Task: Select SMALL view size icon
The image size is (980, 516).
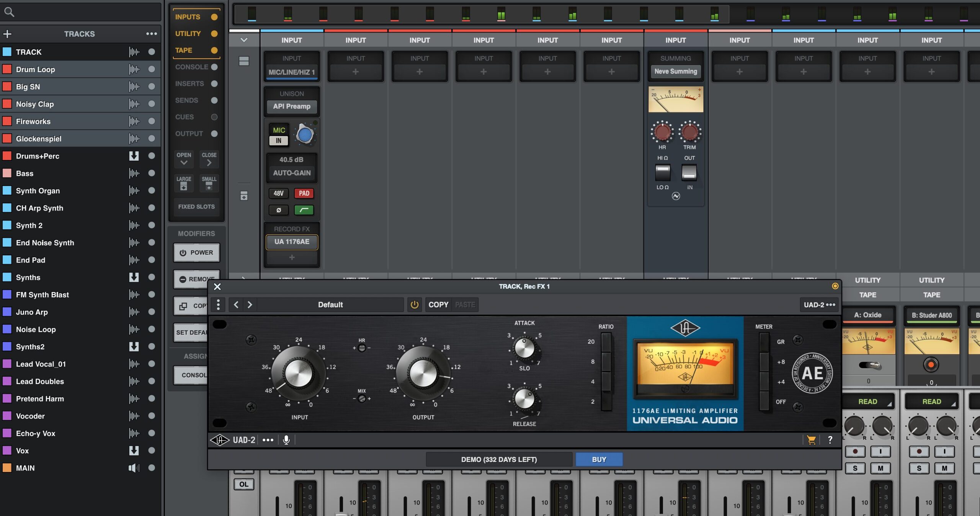Action: 209,183
